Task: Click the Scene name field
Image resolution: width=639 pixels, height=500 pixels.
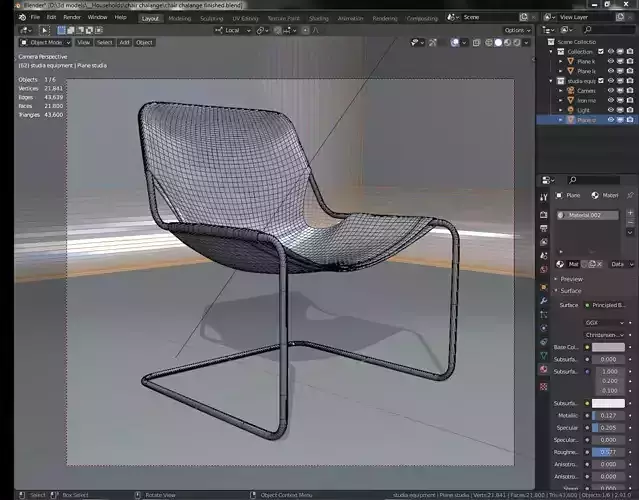Action: pos(489,17)
